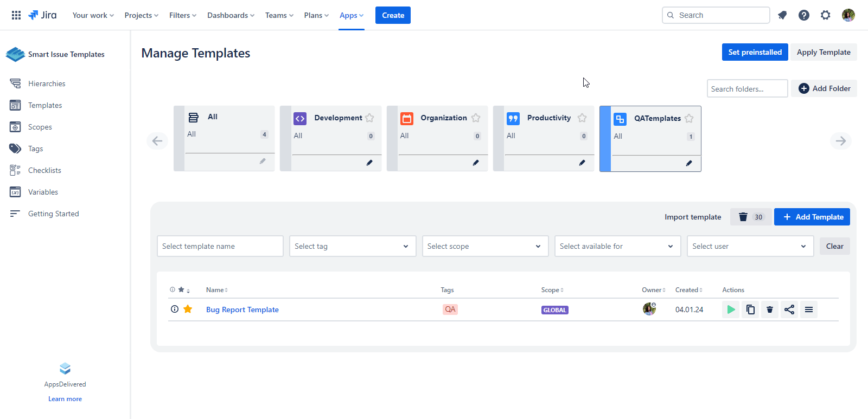Toggle favorite star on QATemplates folder

pos(689,118)
